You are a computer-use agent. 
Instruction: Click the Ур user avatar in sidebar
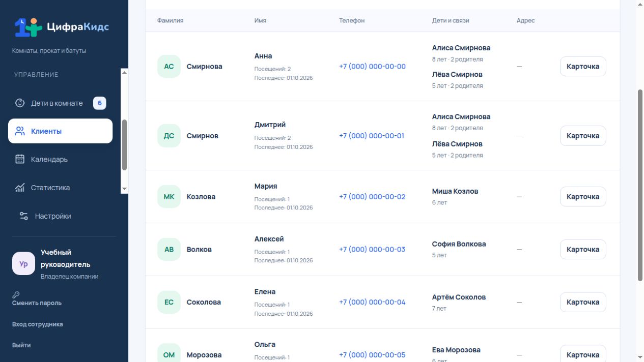(x=23, y=264)
